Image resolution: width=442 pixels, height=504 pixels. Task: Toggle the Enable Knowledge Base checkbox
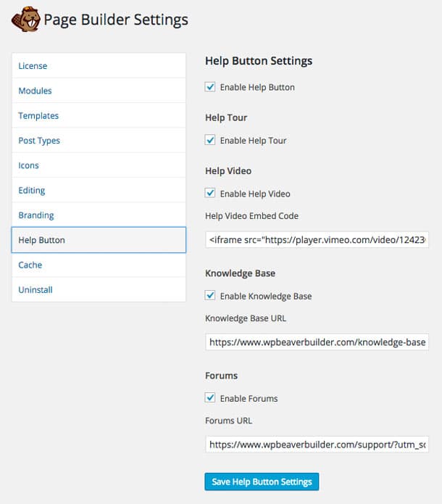click(x=210, y=296)
